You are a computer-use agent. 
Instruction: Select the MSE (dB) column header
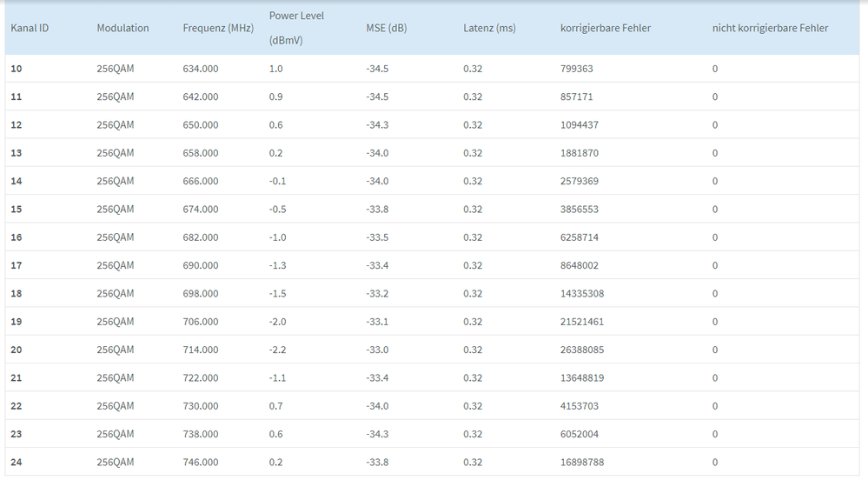387,28
